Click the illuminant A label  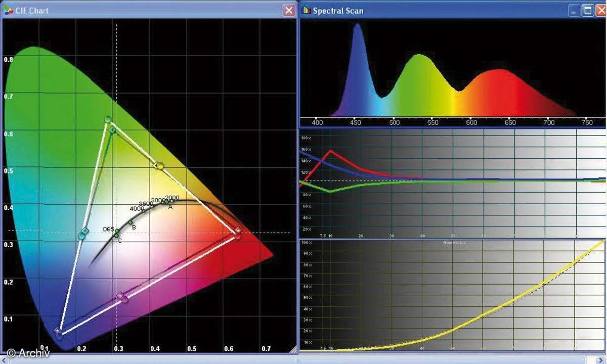170,207
